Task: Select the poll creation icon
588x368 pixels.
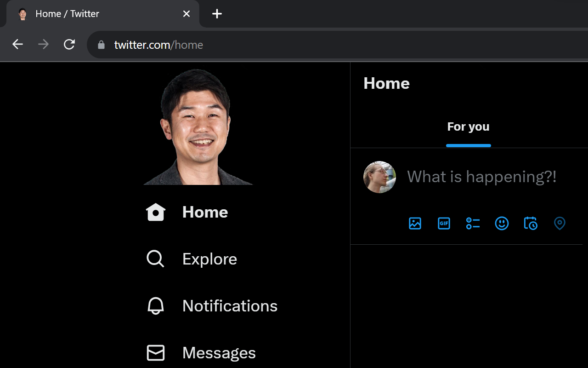Action: (473, 224)
